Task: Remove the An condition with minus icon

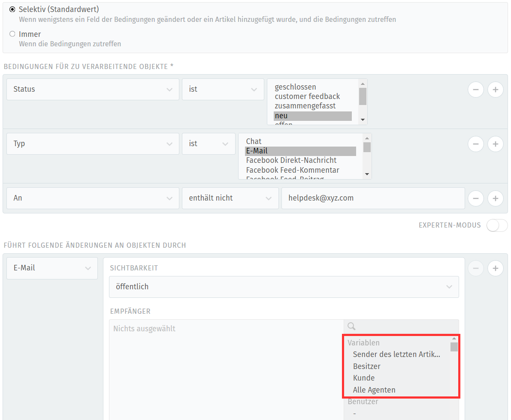Action: [476, 198]
